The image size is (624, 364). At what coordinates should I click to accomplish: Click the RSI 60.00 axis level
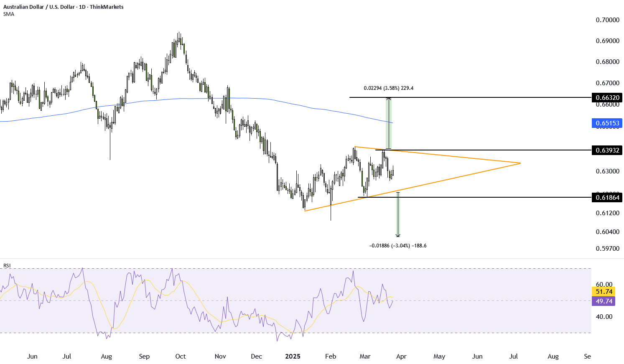[604, 285]
